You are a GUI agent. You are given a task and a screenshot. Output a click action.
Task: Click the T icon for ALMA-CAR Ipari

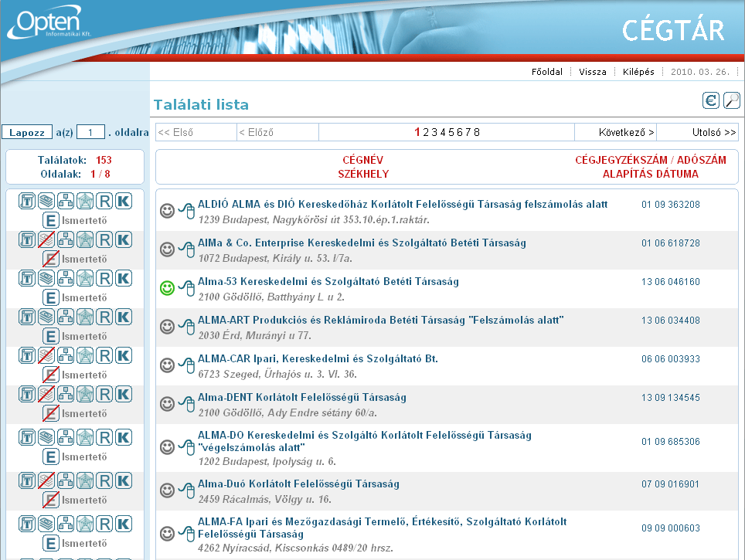pyautogui.click(x=27, y=355)
